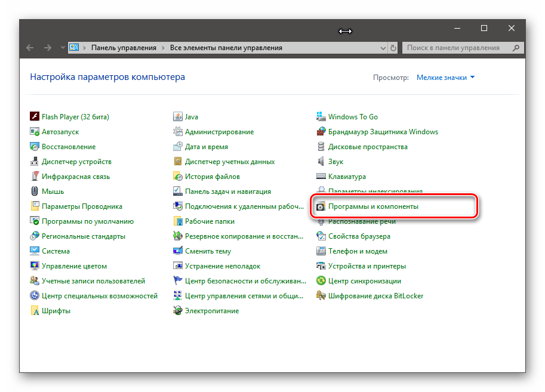Open Программы и компоненты link

coord(373,206)
